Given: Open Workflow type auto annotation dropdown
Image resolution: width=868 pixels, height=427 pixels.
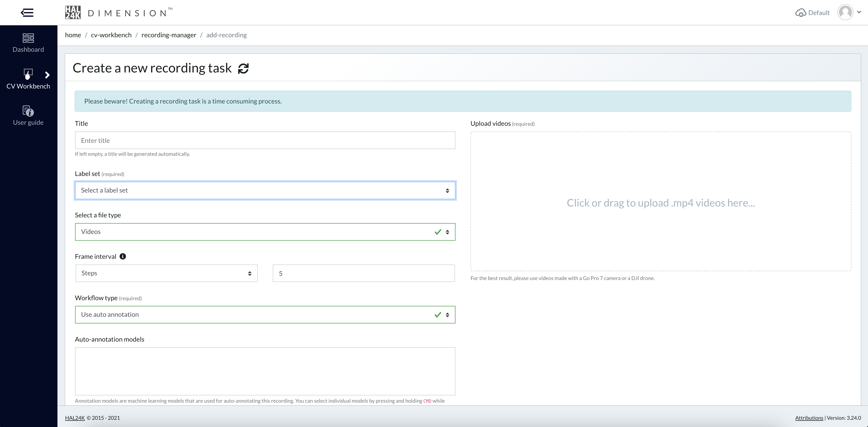Looking at the screenshot, I should point(265,315).
